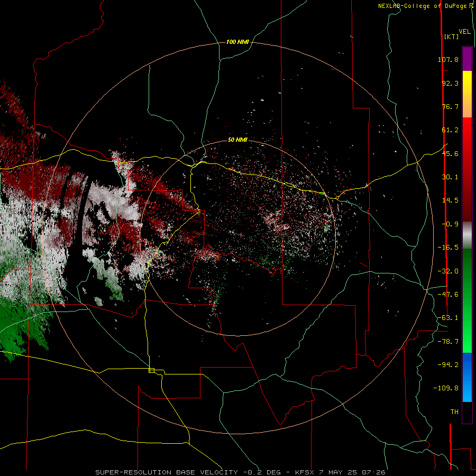Image resolution: width=476 pixels, height=476 pixels.
Task: Click the 7 MAY 25 07:26 timestamp
Action: click(352, 472)
